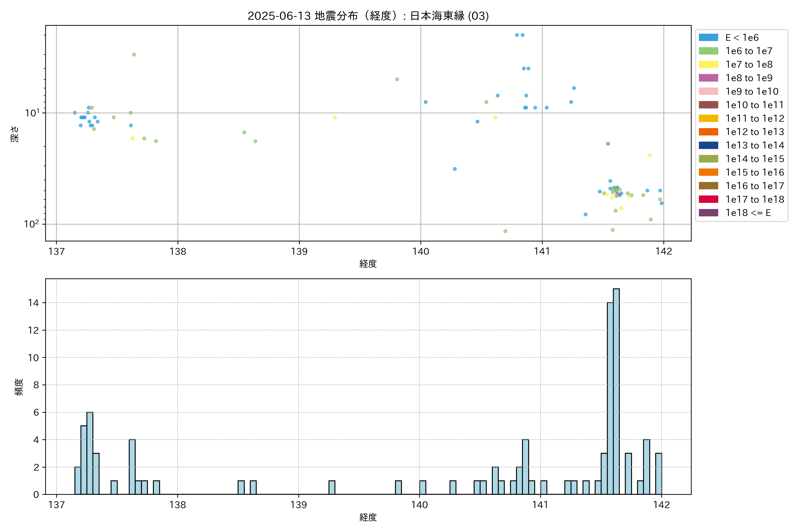Click the 10¹ depth tick label
The height and width of the screenshot is (532, 798).
tap(32, 113)
